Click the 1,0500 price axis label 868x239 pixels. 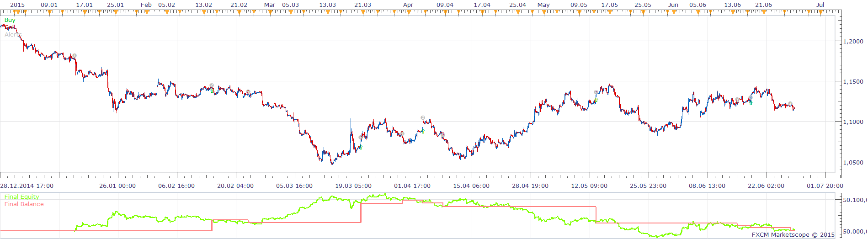(853, 163)
